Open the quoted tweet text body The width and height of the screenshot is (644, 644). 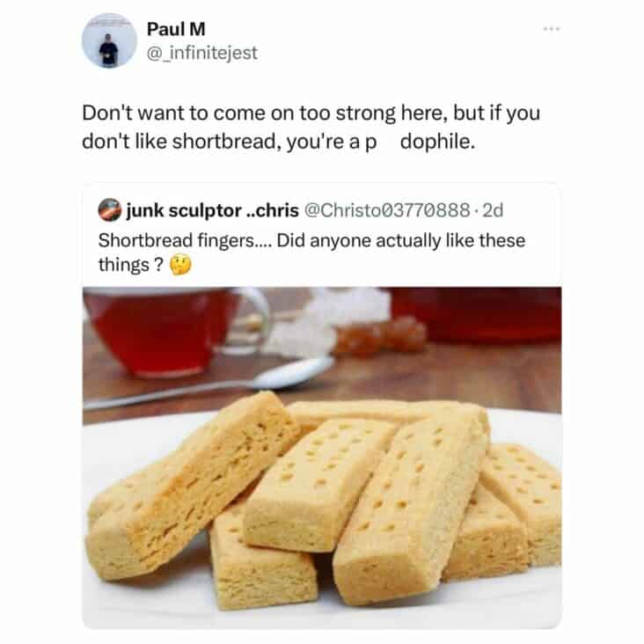pos(311,252)
